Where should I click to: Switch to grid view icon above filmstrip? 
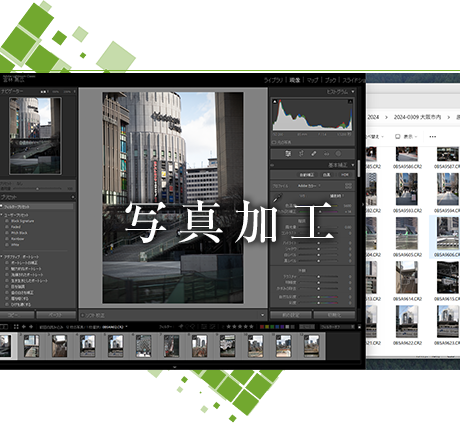pyautogui.click(x=16, y=327)
